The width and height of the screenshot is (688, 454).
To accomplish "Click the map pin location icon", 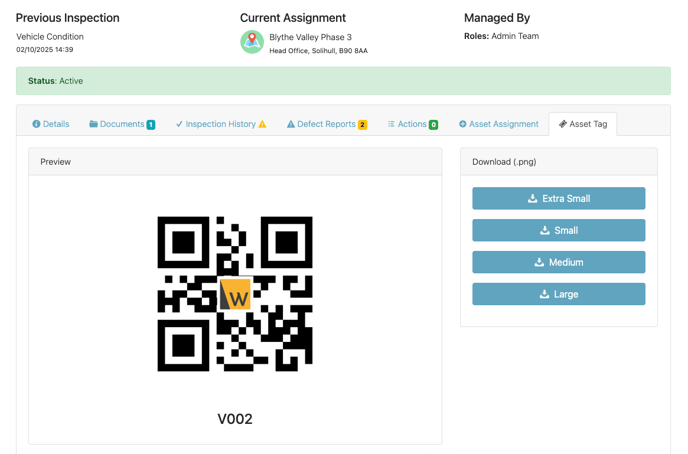I will click(252, 41).
